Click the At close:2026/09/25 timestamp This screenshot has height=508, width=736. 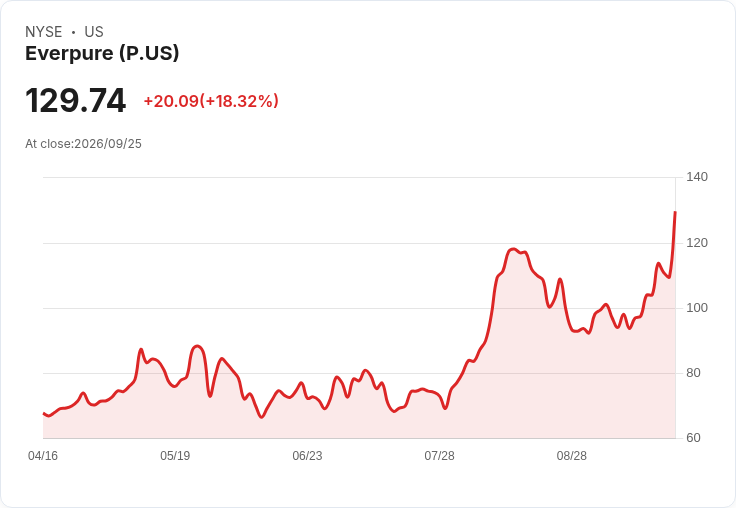(x=84, y=144)
